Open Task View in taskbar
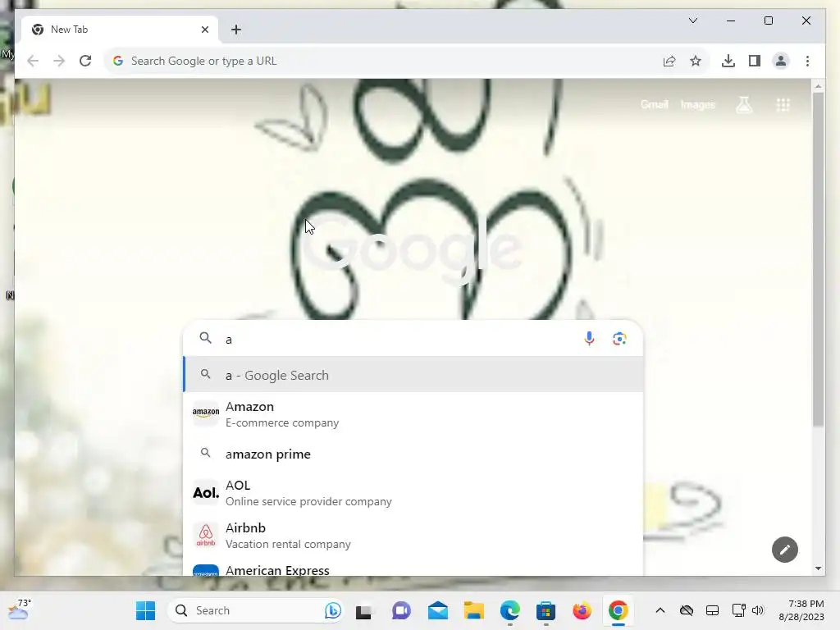Screen dimensions: 840x630 (363, 611)
